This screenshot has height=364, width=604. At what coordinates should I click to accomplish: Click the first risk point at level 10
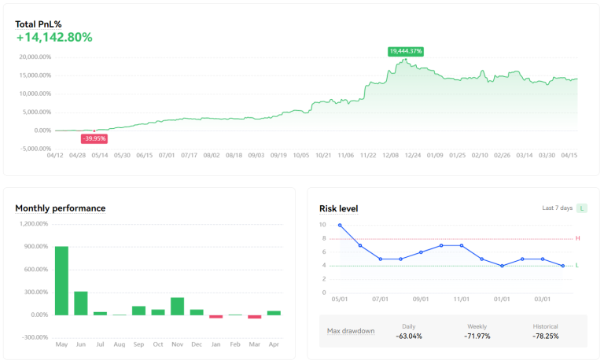click(340, 226)
